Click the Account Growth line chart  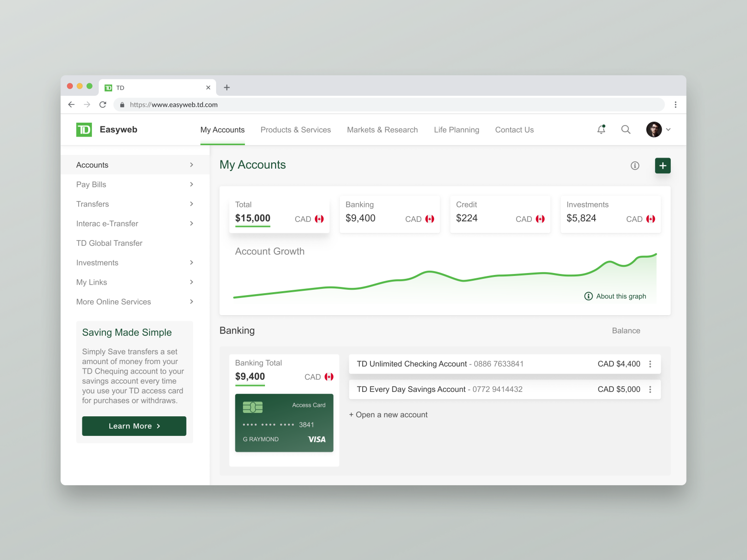(x=445, y=277)
